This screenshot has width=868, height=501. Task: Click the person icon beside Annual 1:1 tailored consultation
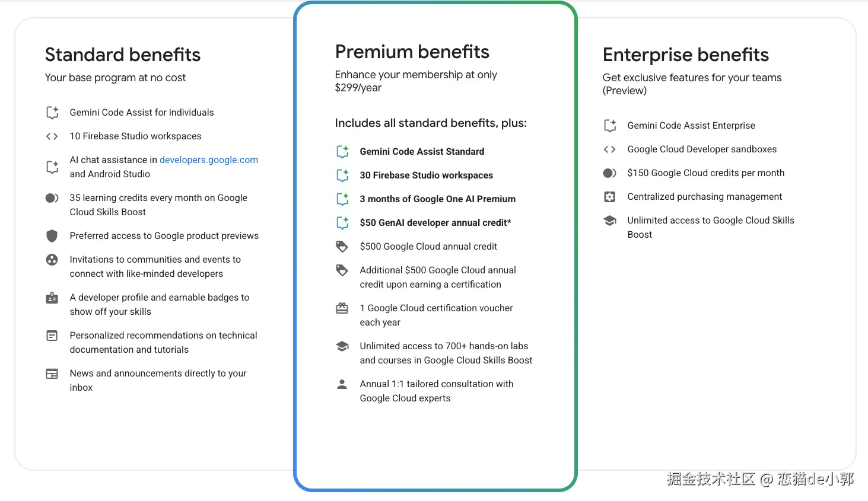(342, 384)
